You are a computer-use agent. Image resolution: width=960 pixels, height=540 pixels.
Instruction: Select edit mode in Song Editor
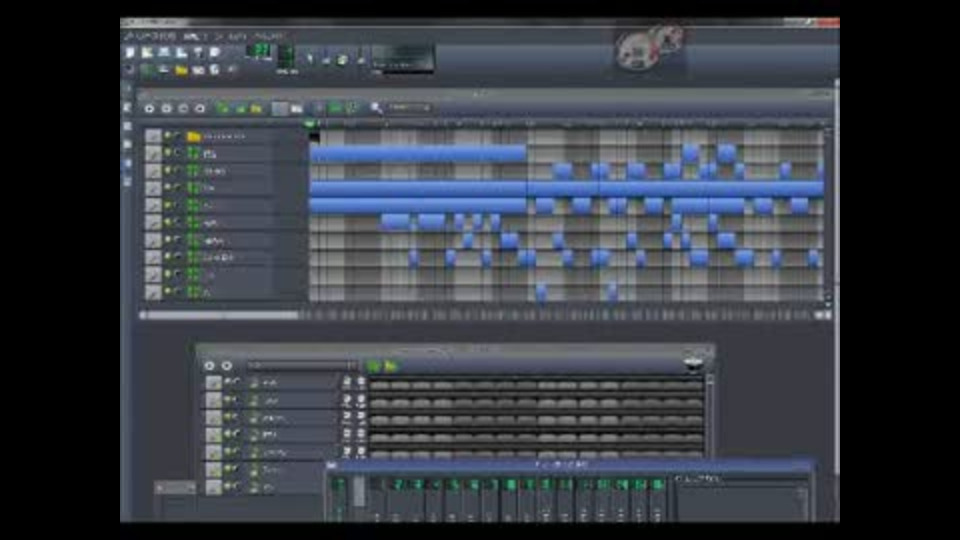297,109
